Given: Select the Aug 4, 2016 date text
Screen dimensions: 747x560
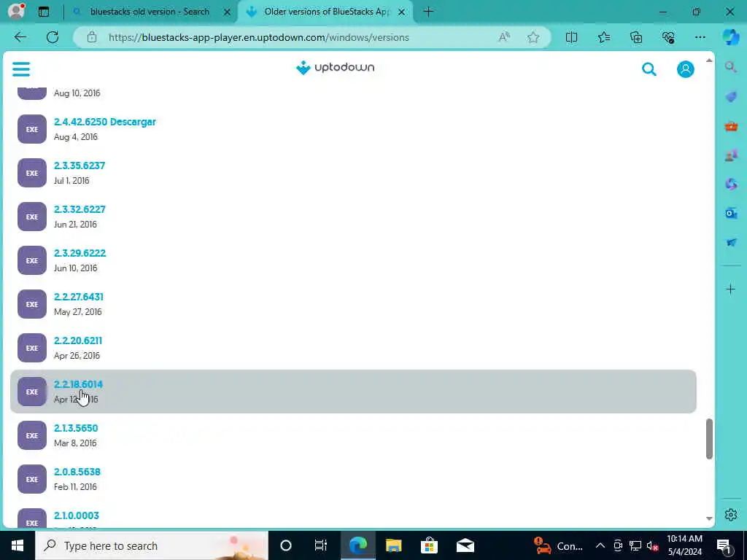Looking at the screenshot, I should [x=76, y=137].
